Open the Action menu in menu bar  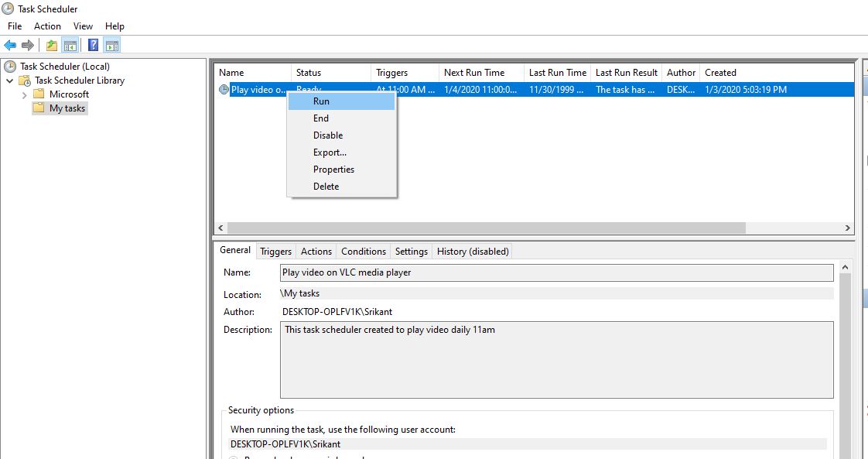pyautogui.click(x=47, y=26)
